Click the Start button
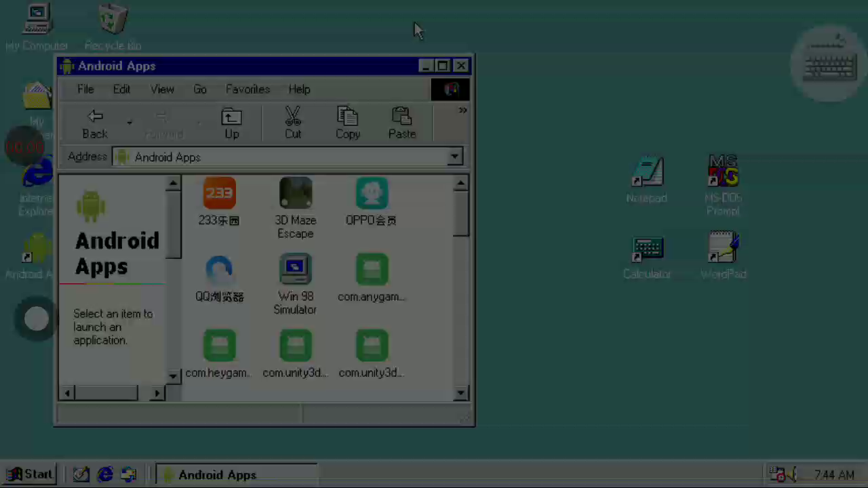 tap(30, 474)
